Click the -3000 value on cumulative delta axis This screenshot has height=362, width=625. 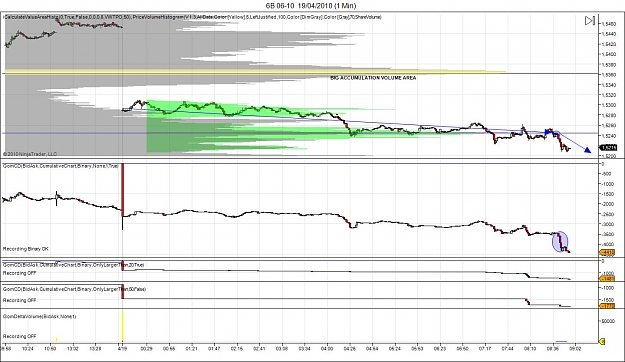click(608, 224)
